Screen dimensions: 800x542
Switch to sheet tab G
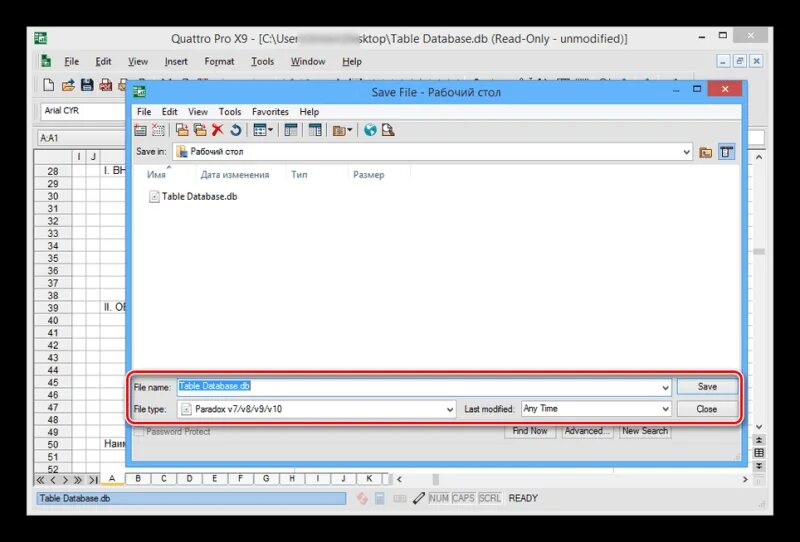point(266,479)
